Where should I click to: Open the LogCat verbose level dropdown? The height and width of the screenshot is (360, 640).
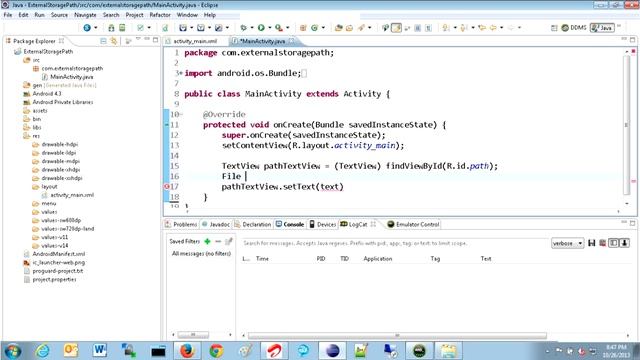[x=568, y=243]
